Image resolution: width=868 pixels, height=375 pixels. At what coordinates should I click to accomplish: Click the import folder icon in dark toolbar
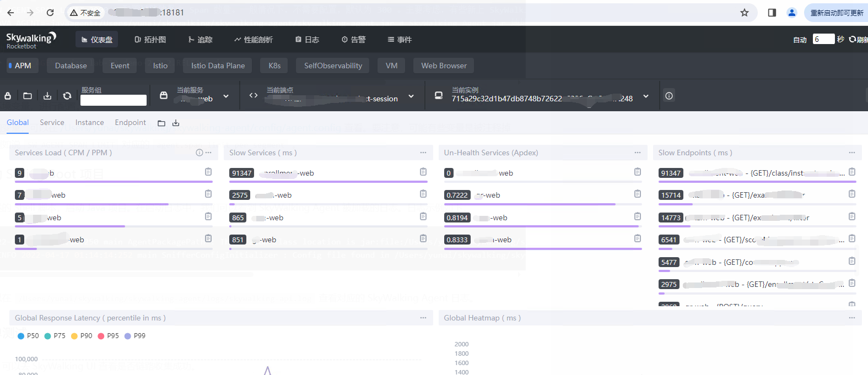pos(28,96)
